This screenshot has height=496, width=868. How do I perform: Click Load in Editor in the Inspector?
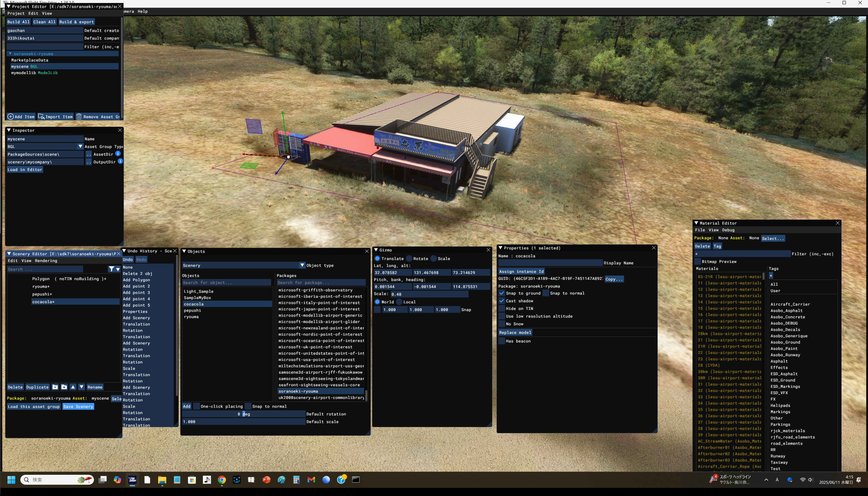[25, 170]
